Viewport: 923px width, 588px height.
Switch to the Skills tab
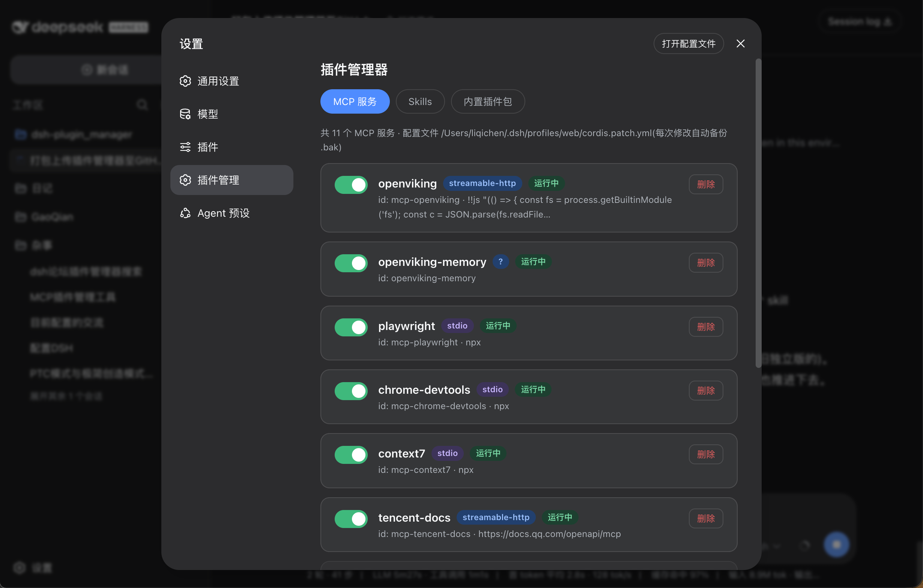420,102
